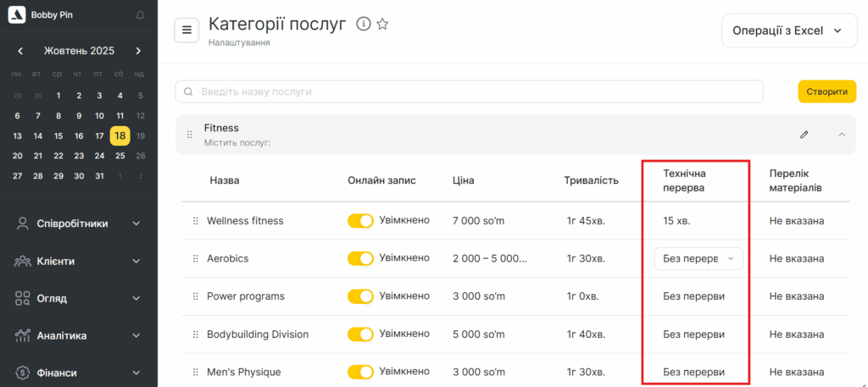Image resolution: width=868 pixels, height=387 pixels.
Task: Click the notification bell icon
Action: (x=140, y=15)
